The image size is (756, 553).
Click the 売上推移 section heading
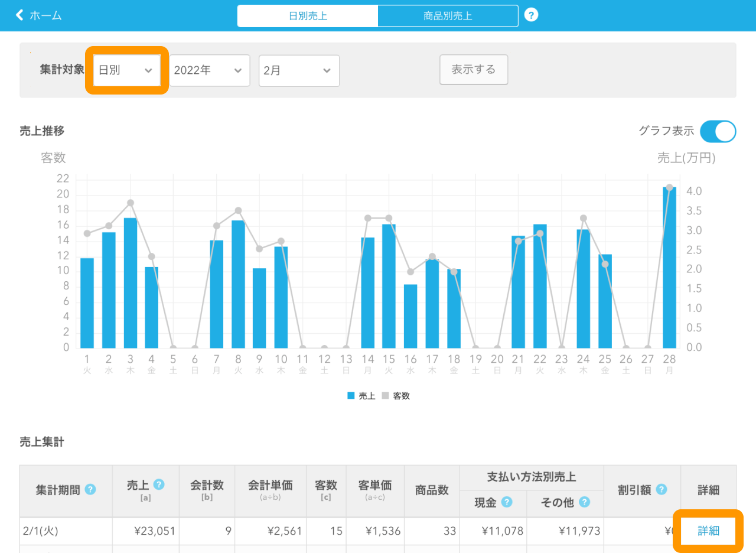click(x=42, y=131)
